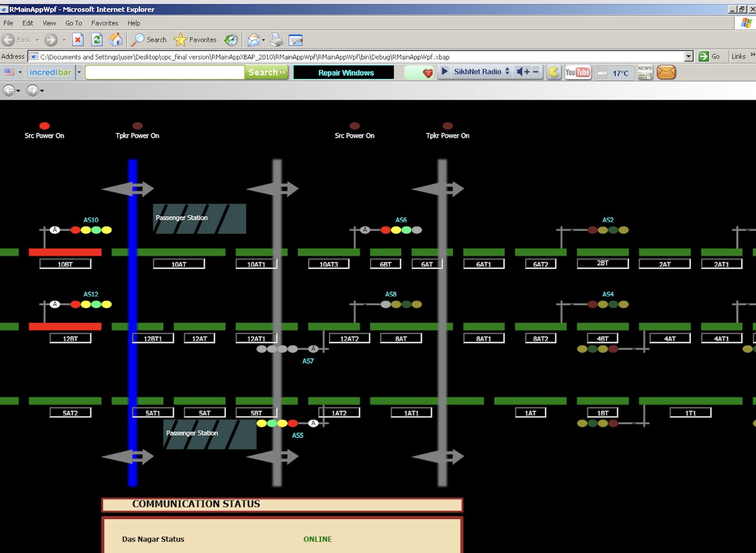Click the Repair Windows button

tap(344, 72)
